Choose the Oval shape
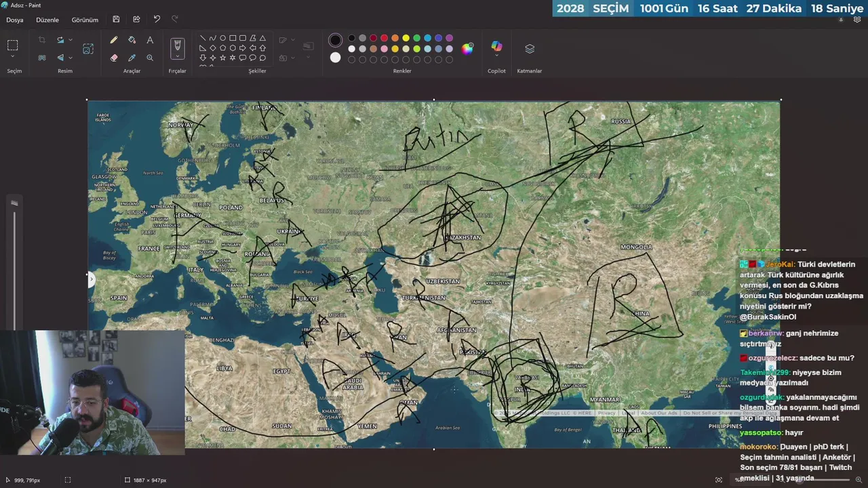This screenshot has width=868, height=488. [x=222, y=39]
